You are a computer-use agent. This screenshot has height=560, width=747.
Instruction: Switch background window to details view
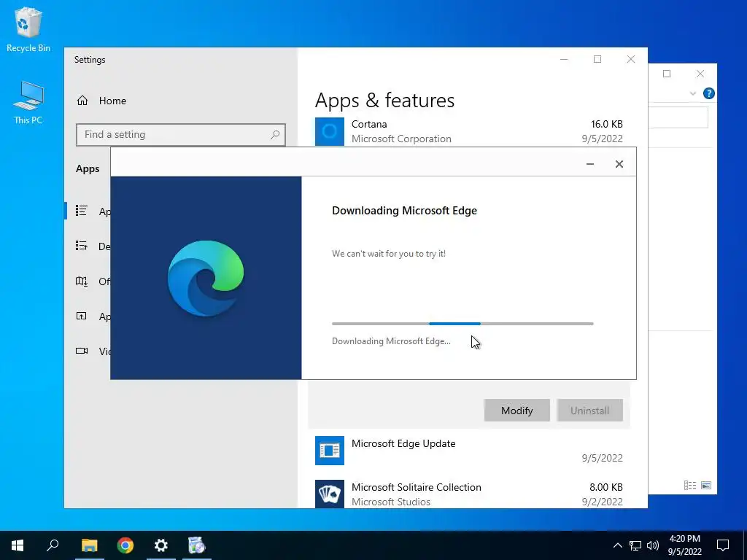tap(690, 485)
